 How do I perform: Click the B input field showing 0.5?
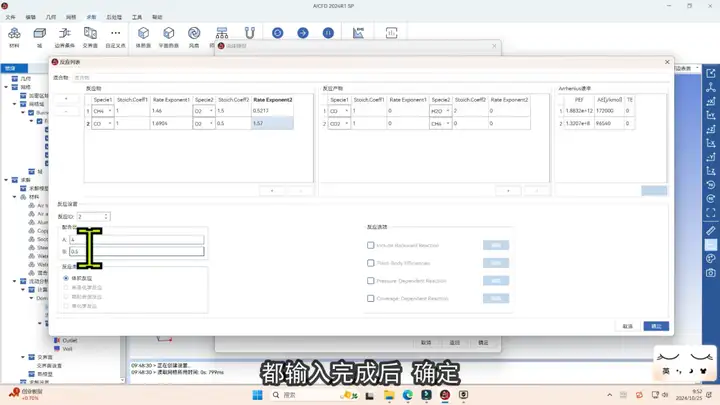[x=136, y=251]
